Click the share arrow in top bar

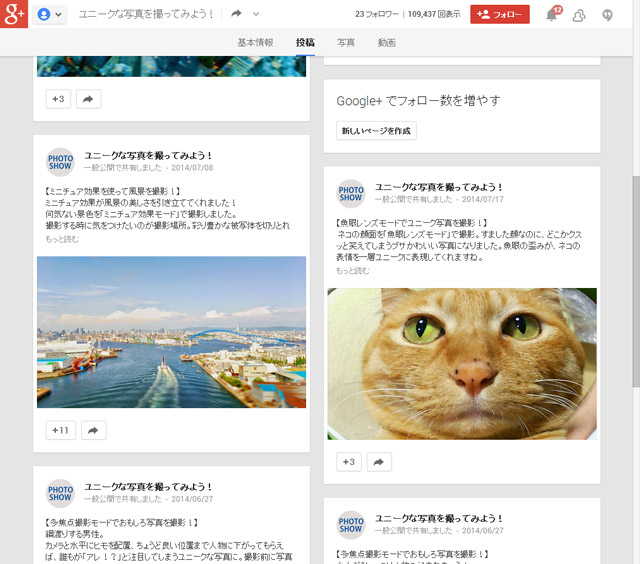(x=237, y=14)
